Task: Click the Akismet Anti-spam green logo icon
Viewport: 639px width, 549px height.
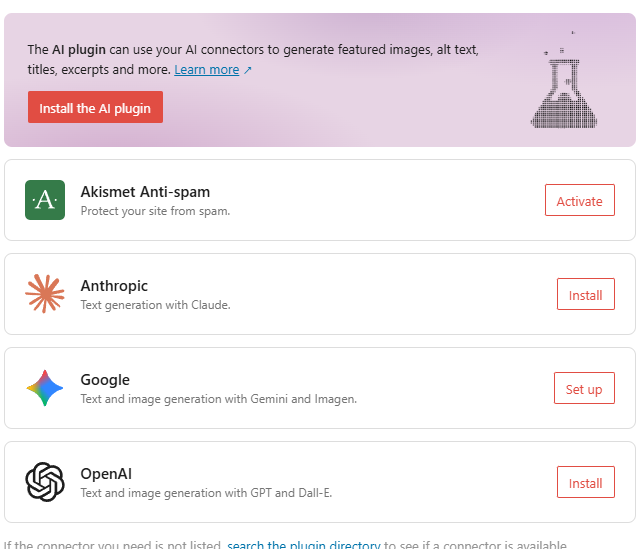Action: click(45, 200)
